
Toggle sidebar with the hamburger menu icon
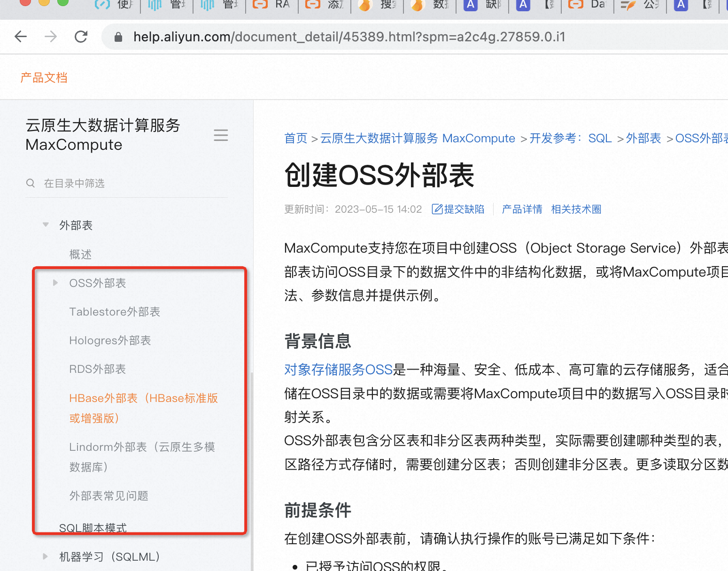pos(221,135)
